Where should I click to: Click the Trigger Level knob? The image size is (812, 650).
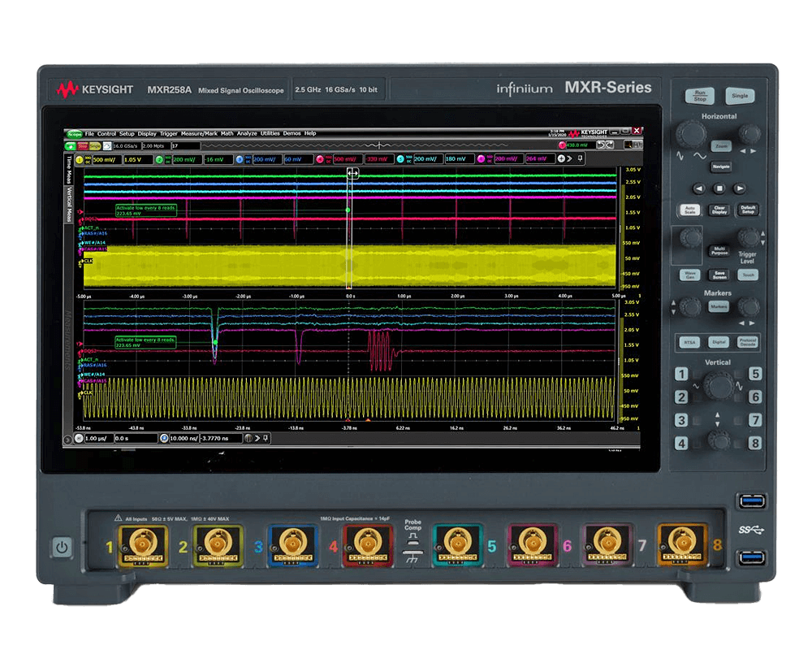point(749,237)
